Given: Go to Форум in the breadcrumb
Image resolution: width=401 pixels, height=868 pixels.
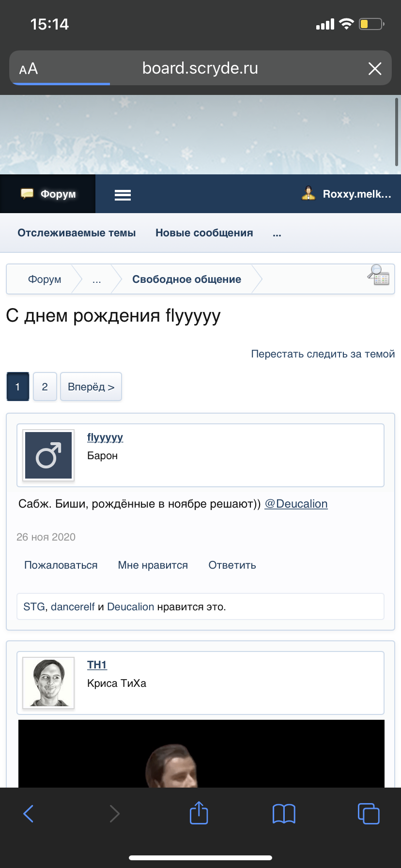Looking at the screenshot, I should pyautogui.click(x=45, y=279).
